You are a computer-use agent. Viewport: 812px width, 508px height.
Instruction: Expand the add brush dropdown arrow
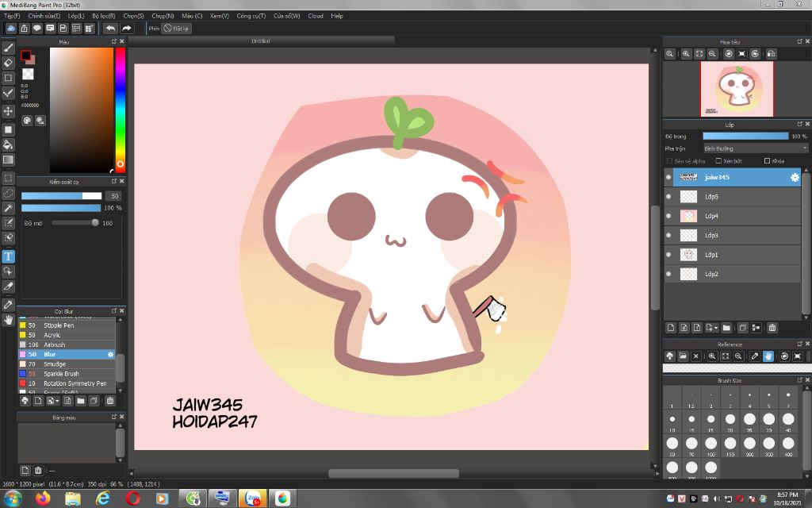(57, 401)
